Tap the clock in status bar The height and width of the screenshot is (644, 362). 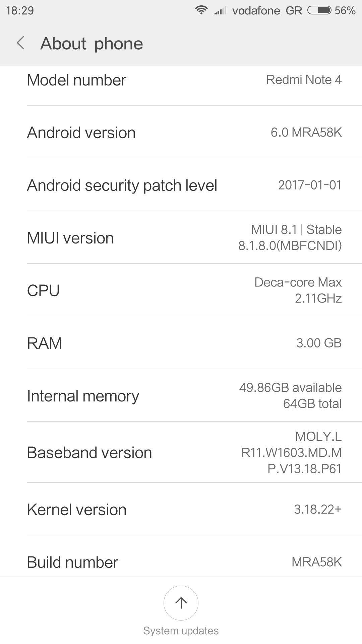click(x=20, y=11)
